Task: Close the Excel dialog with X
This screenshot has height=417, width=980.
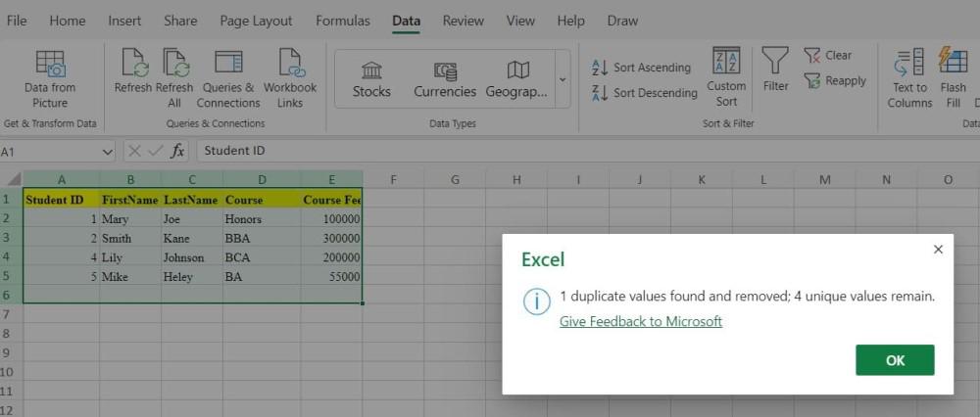Action: [x=938, y=249]
